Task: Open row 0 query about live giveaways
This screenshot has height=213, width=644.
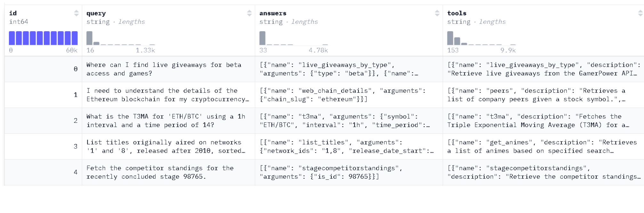Action: pyautogui.click(x=168, y=69)
